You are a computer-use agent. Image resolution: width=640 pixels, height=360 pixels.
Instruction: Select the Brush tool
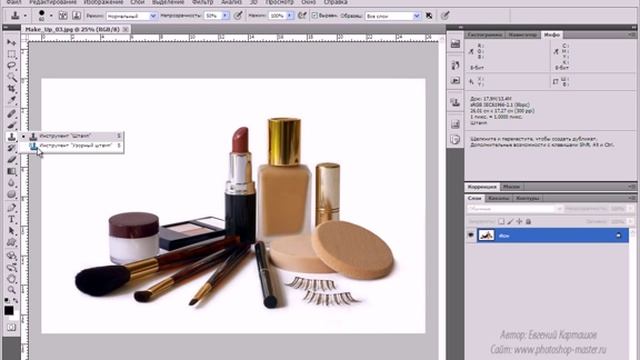point(11,125)
